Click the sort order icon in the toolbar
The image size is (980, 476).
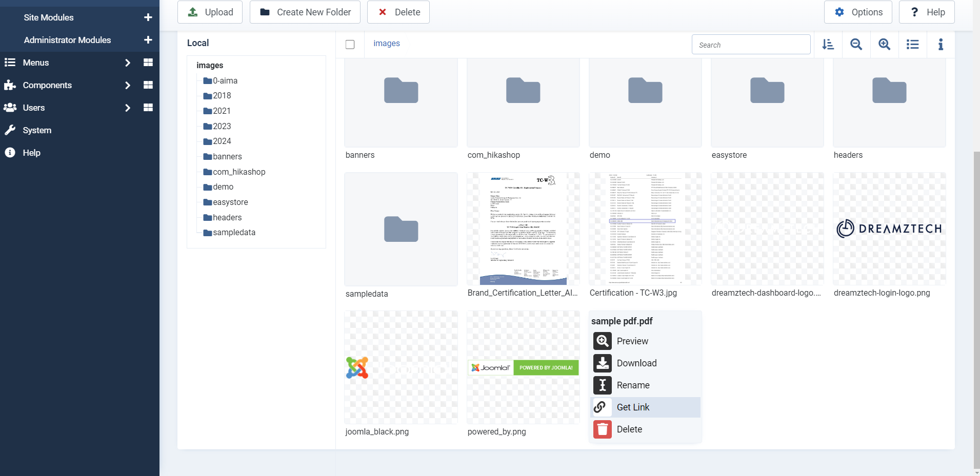(x=828, y=45)
